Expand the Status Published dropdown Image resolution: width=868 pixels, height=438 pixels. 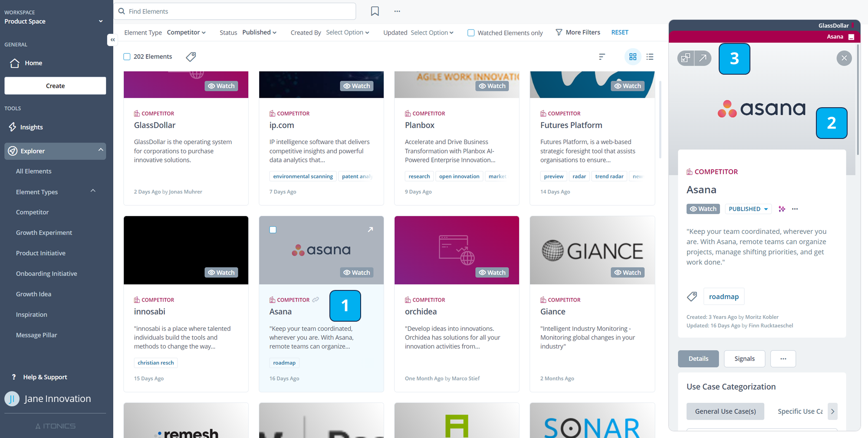click(x=259, y=33)
